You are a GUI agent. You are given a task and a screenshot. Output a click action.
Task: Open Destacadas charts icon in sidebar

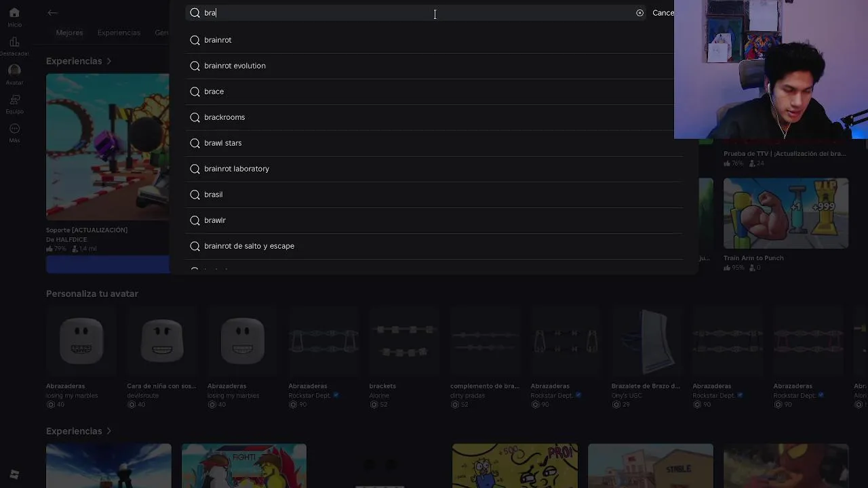(14, 42)
